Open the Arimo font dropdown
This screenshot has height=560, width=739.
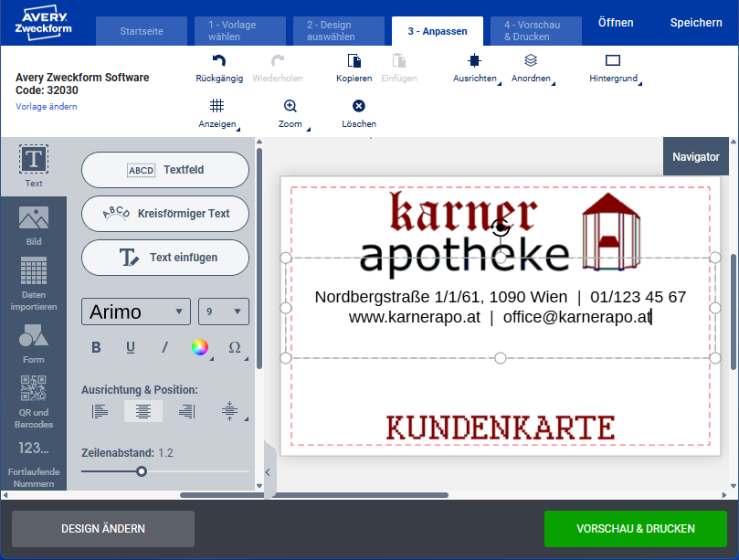click(136, 312)
